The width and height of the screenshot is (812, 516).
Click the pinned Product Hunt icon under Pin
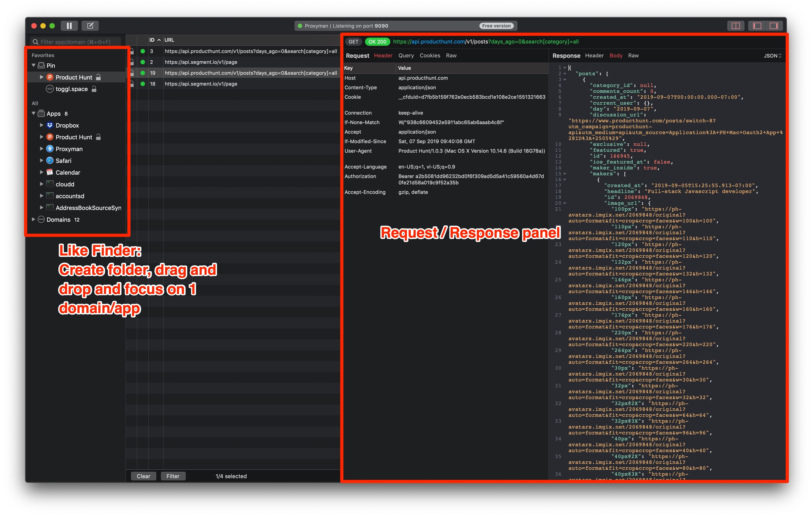point(50,77)
